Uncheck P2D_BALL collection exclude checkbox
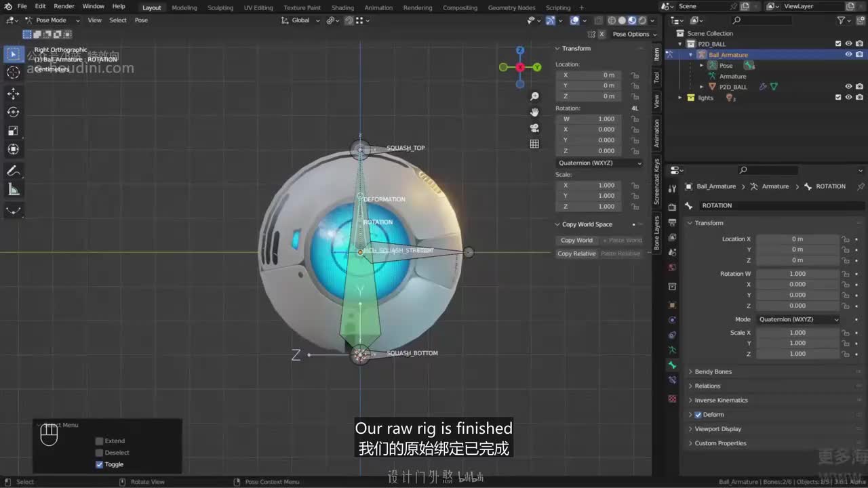 [838, 44]
